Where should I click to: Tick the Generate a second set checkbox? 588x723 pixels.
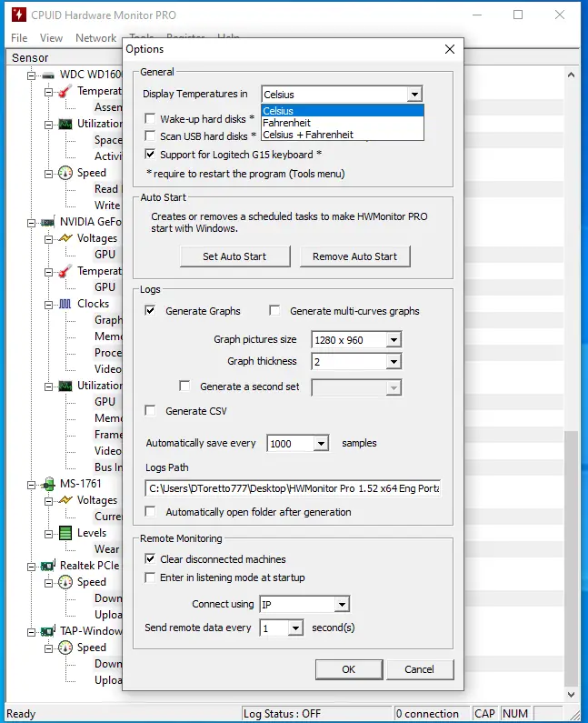click(x=184, y=386)
